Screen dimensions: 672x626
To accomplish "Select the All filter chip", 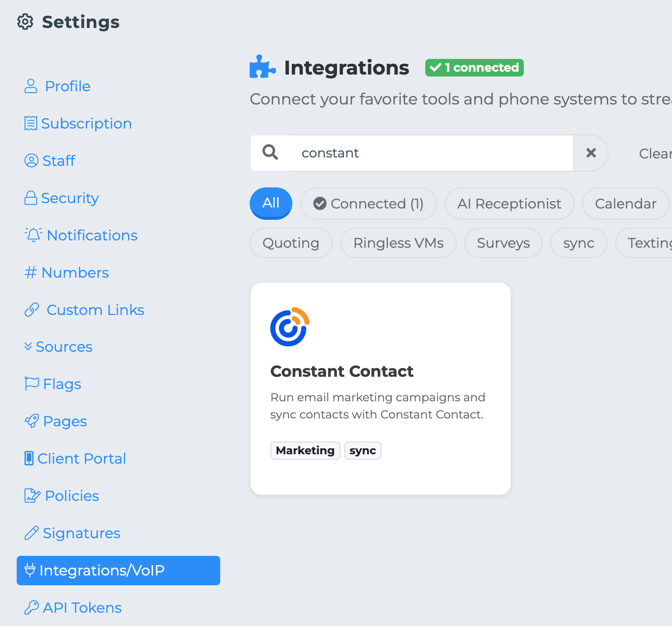I will (271, 203).
